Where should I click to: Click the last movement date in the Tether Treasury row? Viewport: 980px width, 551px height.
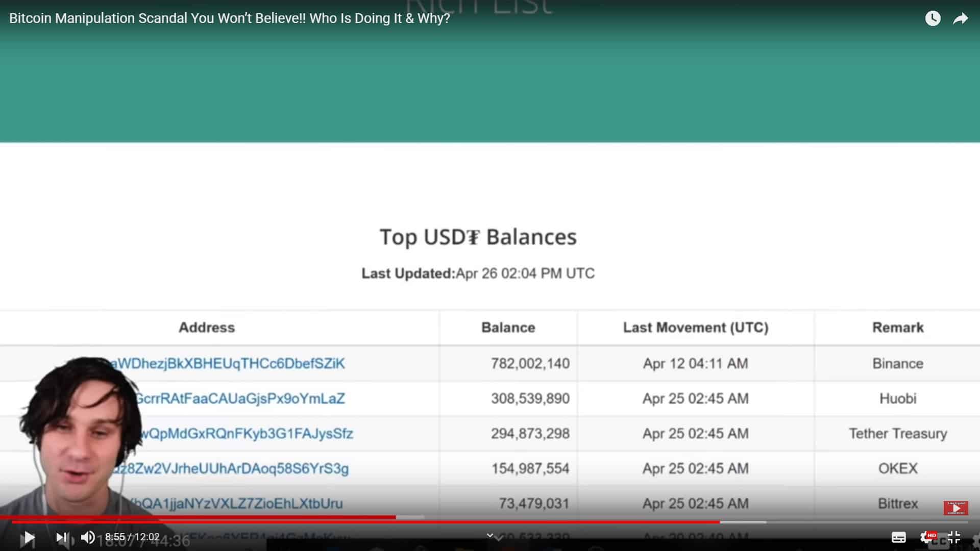[696, 434]
